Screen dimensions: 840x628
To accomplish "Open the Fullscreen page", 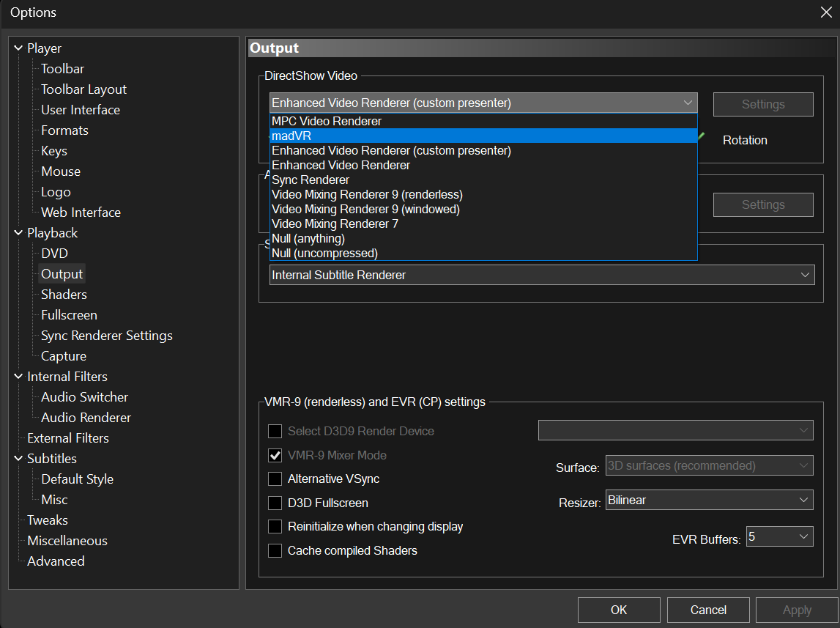I will pos(69,315).
